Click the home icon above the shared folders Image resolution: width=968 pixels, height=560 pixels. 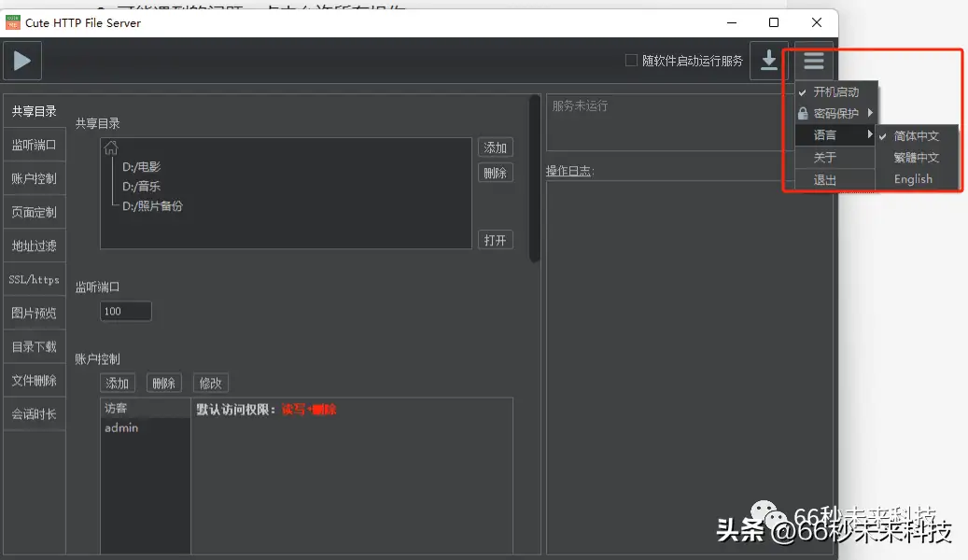tap(111, 147)
